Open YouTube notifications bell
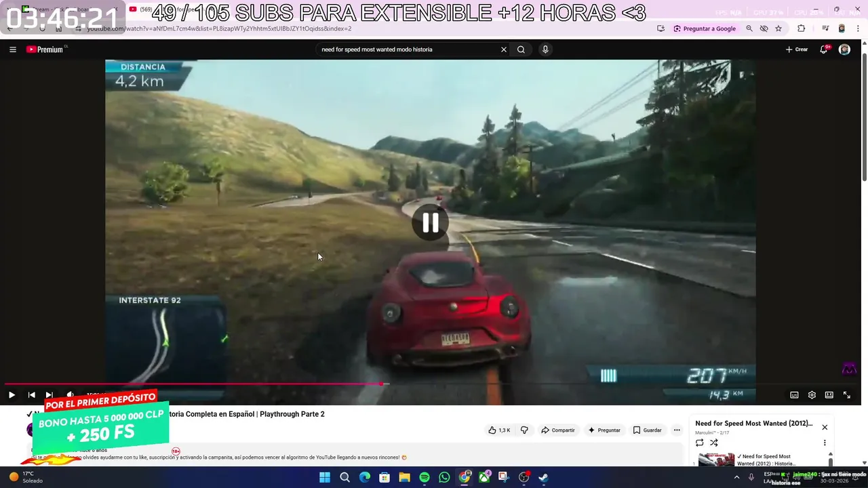The width and height of the screenshot is (868, 488). [824, 49]
